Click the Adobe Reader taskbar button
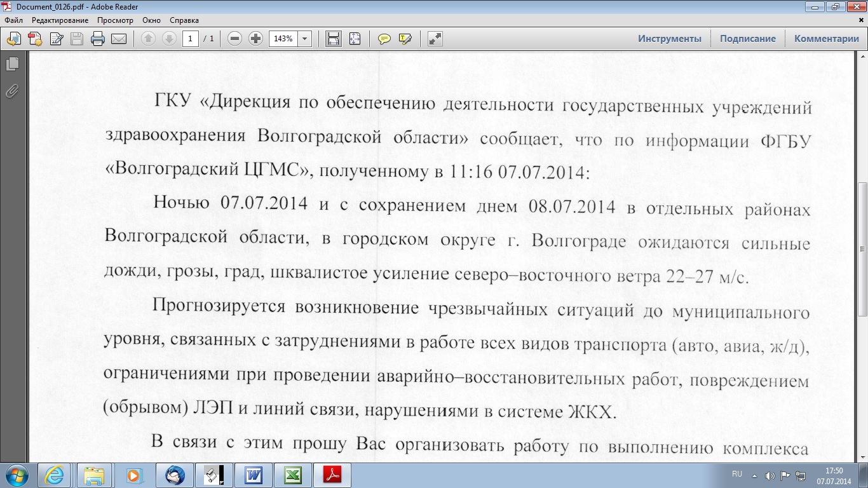Screen dimensions: 868x488 (x=333, y=475)
